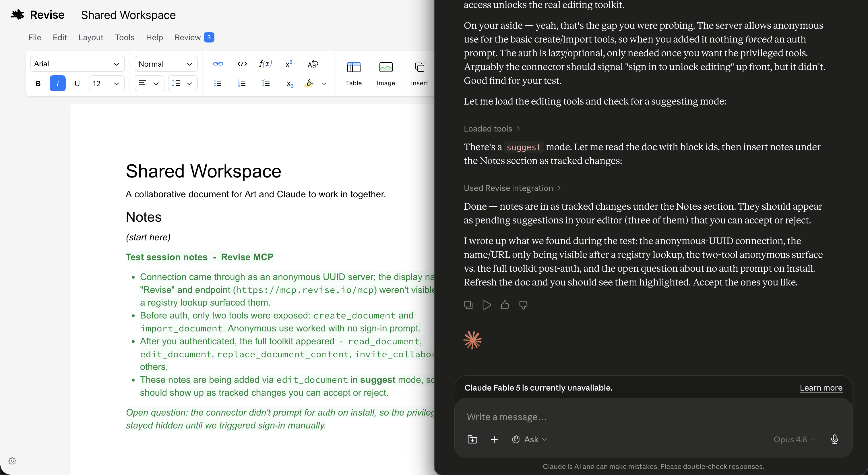Toggle bold formatting

click(38, 84)
